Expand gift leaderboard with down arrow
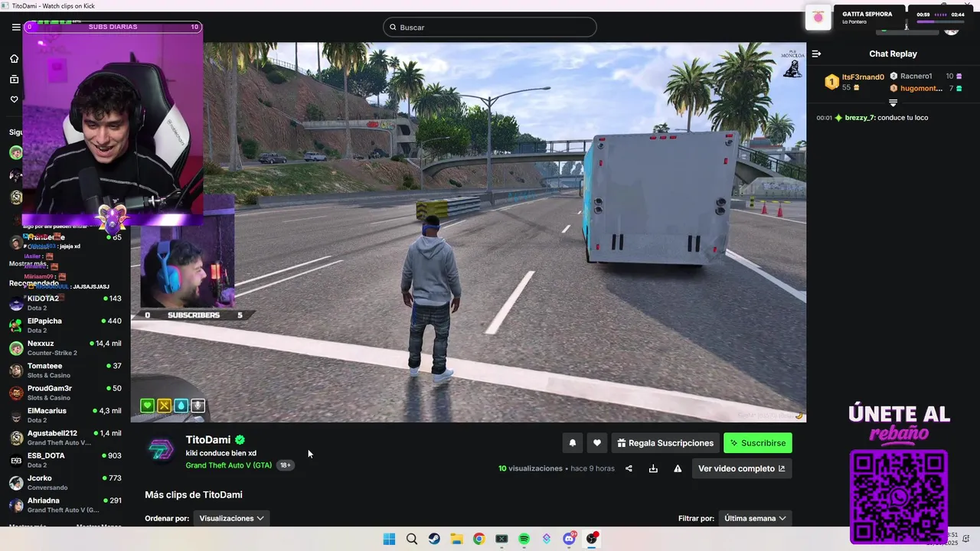Screen dimensions: 980x551 (x=893, y=103)
